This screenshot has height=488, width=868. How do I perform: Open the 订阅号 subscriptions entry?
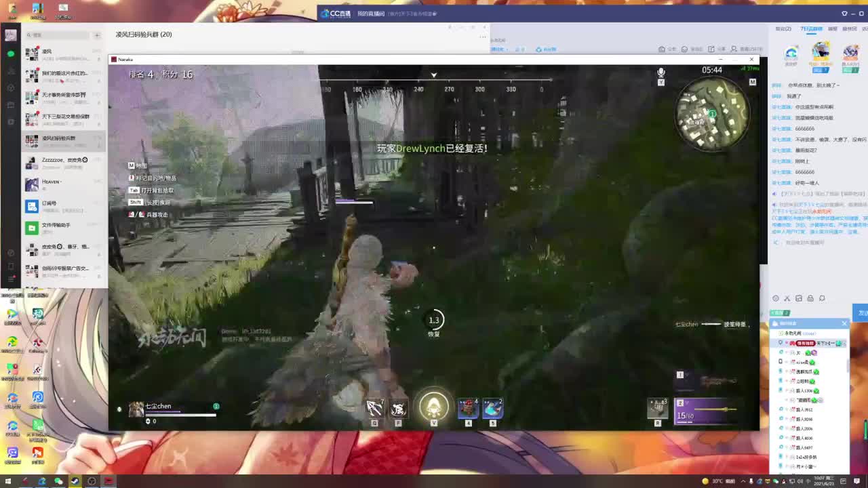coord(64,206)
